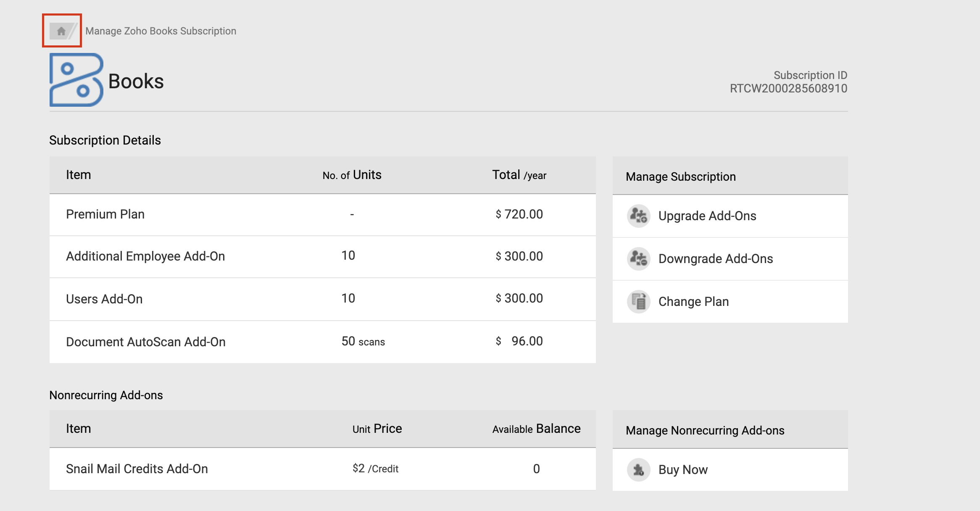Select the Premium Plan row

click(x=105, y=214)
